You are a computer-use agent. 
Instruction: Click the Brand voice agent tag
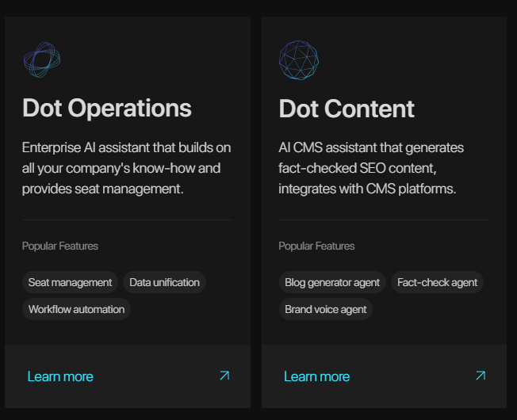pyautogui.click(x=326, y=309)
